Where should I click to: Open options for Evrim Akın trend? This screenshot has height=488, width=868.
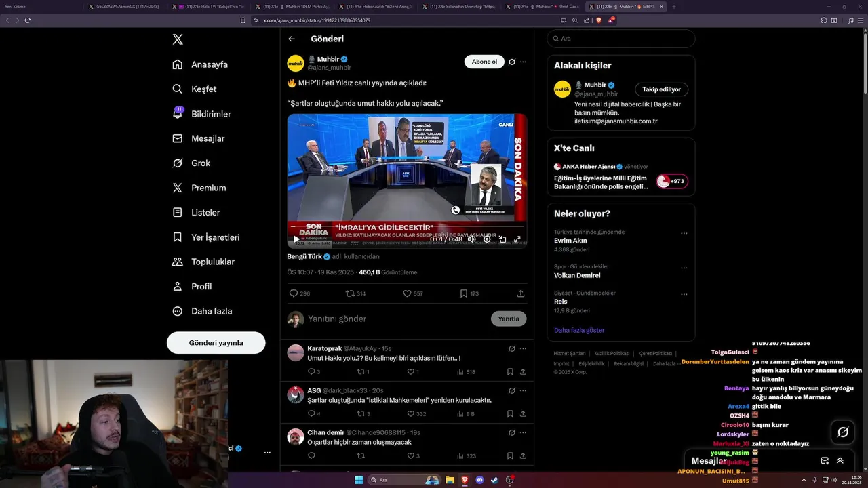coord(684,233)
